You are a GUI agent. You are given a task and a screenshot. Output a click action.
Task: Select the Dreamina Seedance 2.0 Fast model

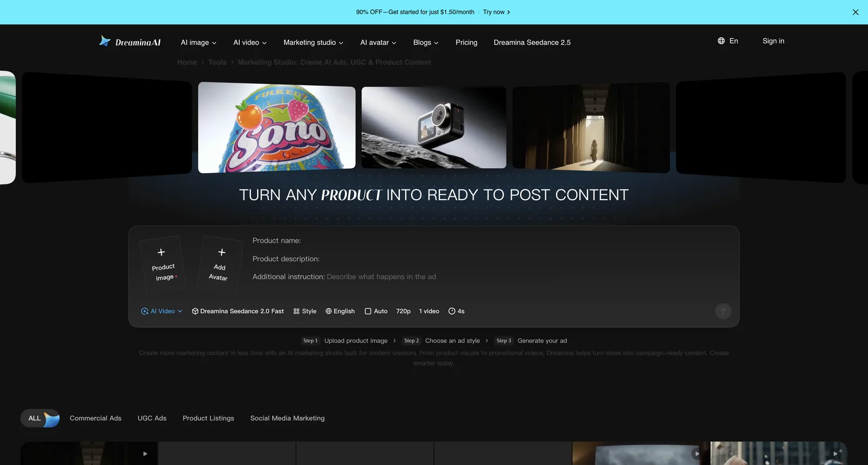pyautogui.click(x=238, y=311)
